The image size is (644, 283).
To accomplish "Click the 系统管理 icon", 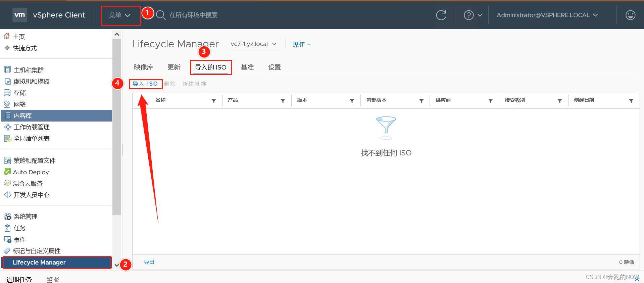I will [x=8, y=217].
